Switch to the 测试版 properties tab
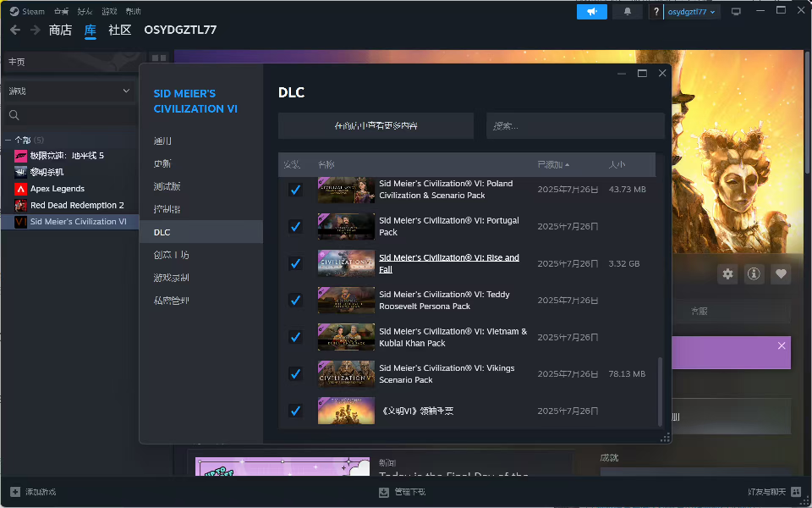Screen dimensions: 812x508 tap(201, 186)
